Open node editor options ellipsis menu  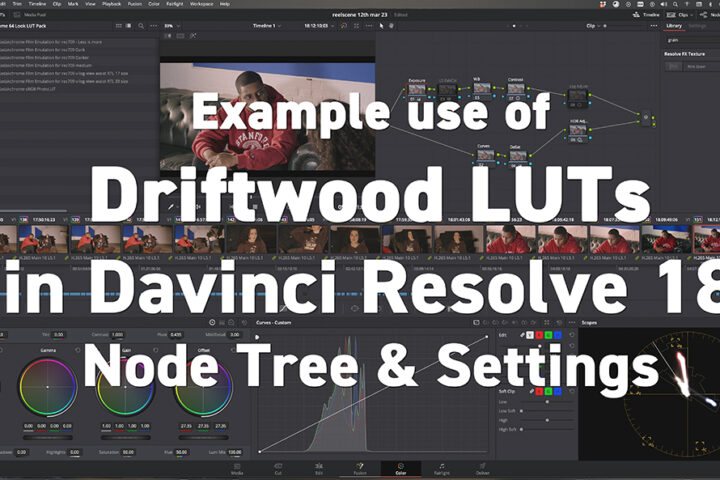653,26
